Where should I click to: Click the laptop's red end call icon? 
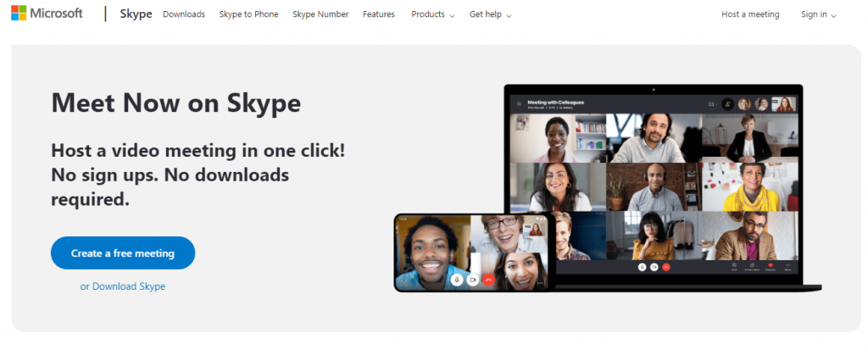tap(666, 267)
